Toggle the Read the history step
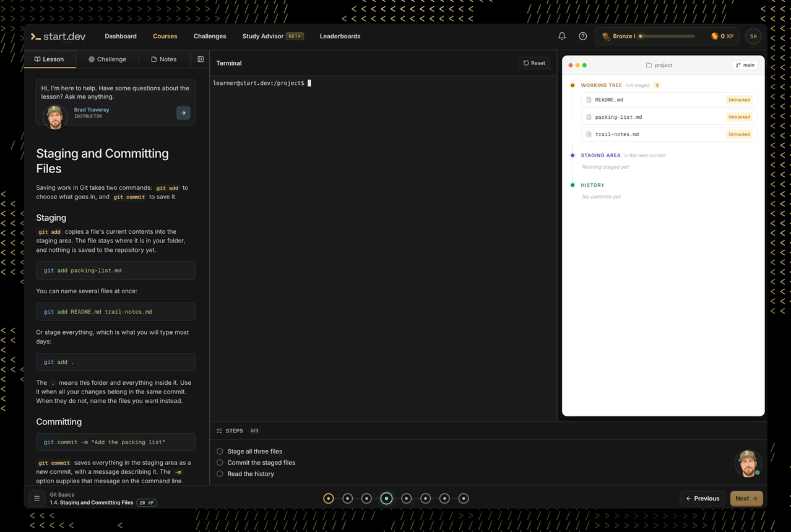 click(220, 474)
